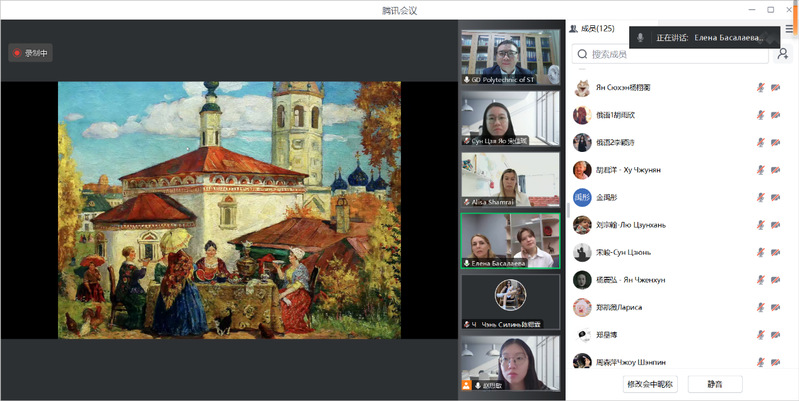Click the mic icon for 胡超洋 Ху Чжунян

coord(760,170)
